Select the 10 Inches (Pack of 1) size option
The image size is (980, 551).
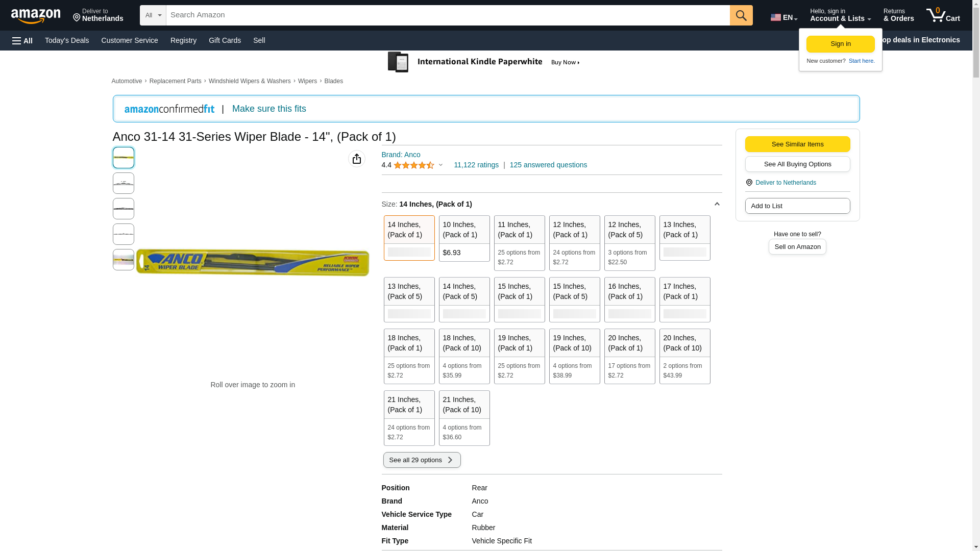464,238
